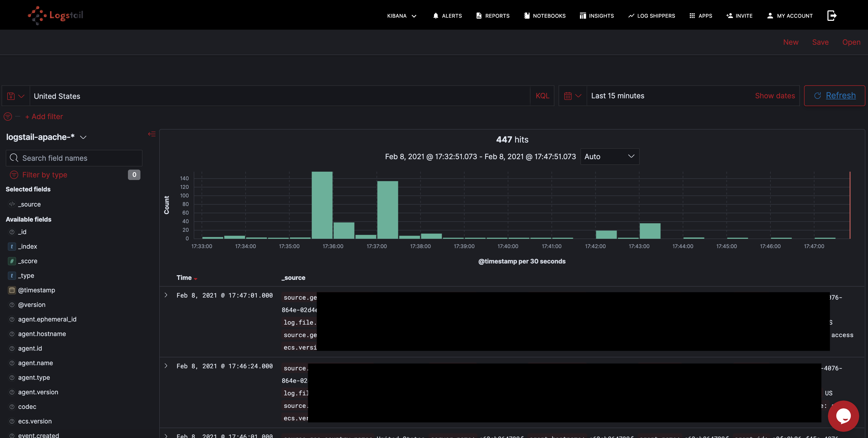
Task: Open the Alerts bell menu item
Action: (x=447, y=16)
